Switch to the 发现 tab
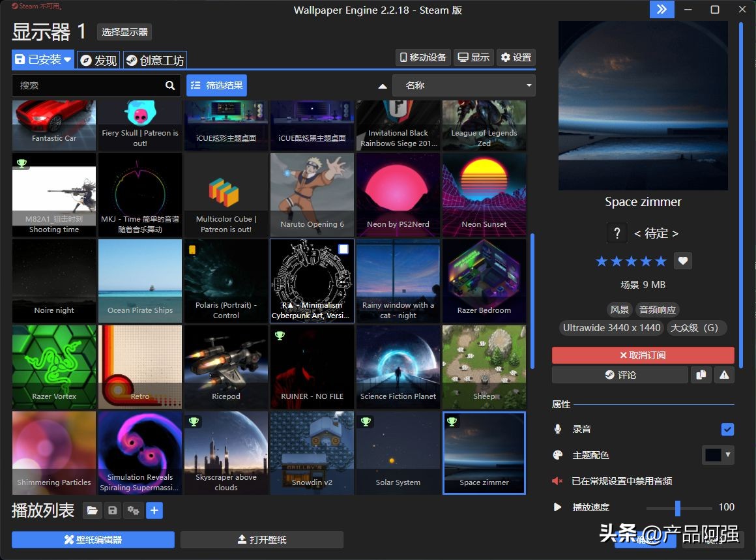The width and height of the screenshot is (756, 560). (98, 61)
